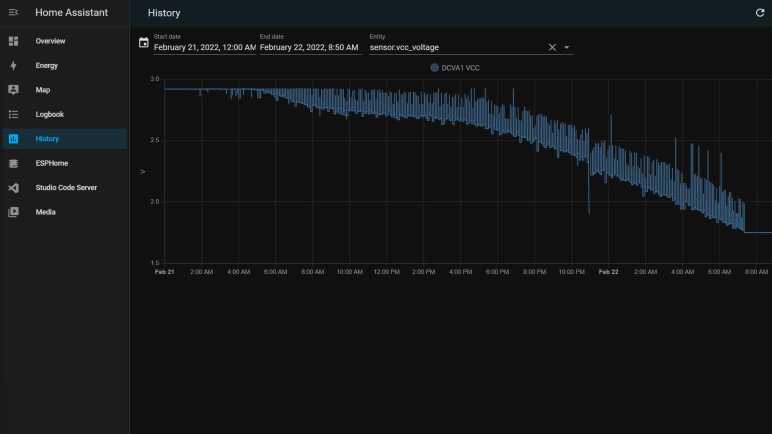This screenshot has height=434, width=772.
Task: Open ESPHome from the sidebar
Action: [x=52, y=163]
